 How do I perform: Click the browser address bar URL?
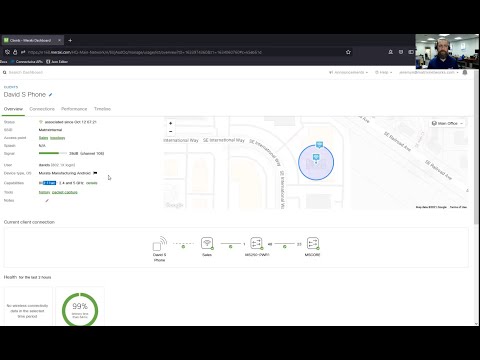click(144, 52)
